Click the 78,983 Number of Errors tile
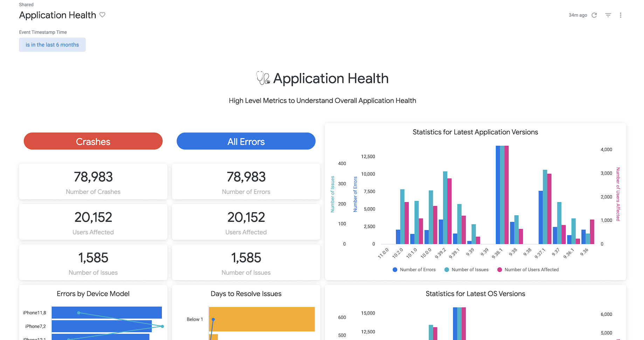Image resolution: width=644 pixels, height=340 pixels. (x=246, y=182)
